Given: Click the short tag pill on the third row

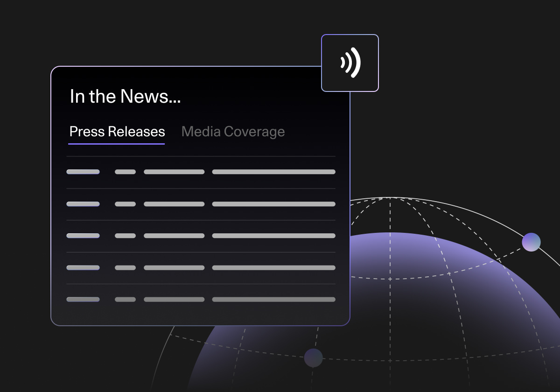Looking at the screenshot, I should (125, 236).
